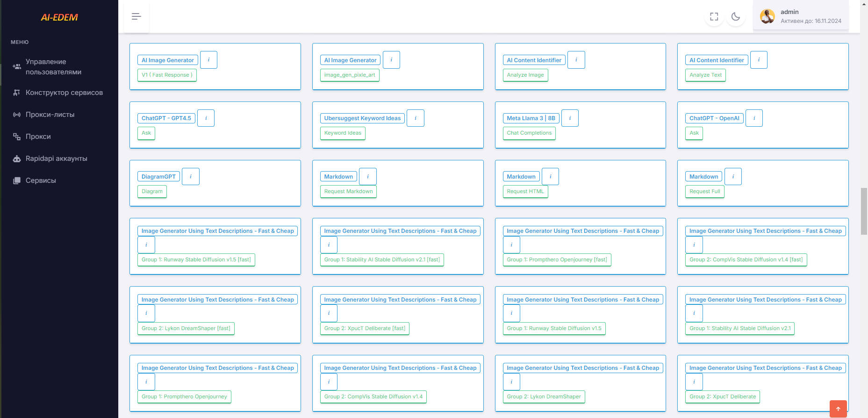Screen dimensions: 868x418
Task: Click info icon on XpucT Deliberate [fast] card
Action: tap(329, 313)
